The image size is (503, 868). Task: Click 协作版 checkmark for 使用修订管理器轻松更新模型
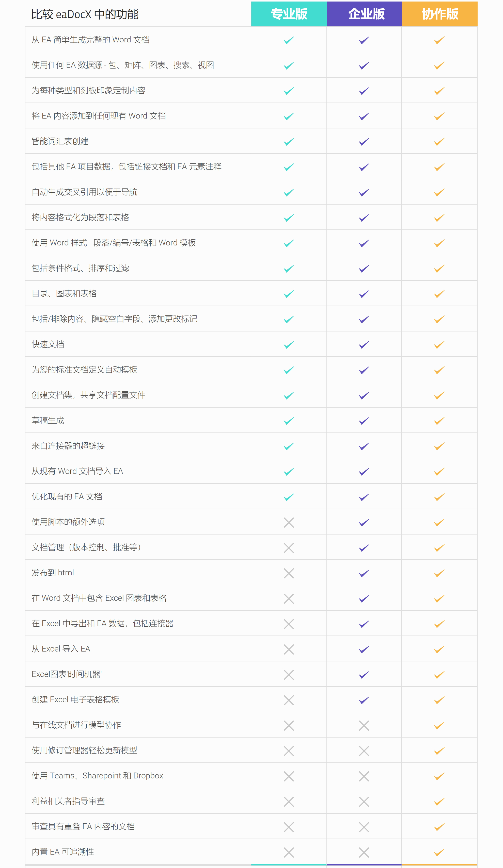tap(439, 751)
